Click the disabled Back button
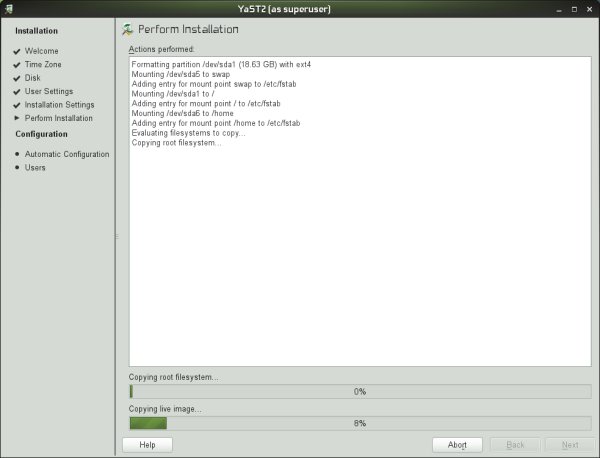The height and width of the screenshot is (458, 600). 515,445
